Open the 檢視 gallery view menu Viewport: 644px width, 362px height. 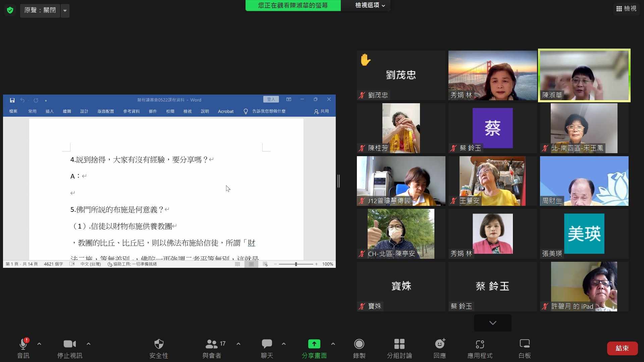[x=626, y=9]
